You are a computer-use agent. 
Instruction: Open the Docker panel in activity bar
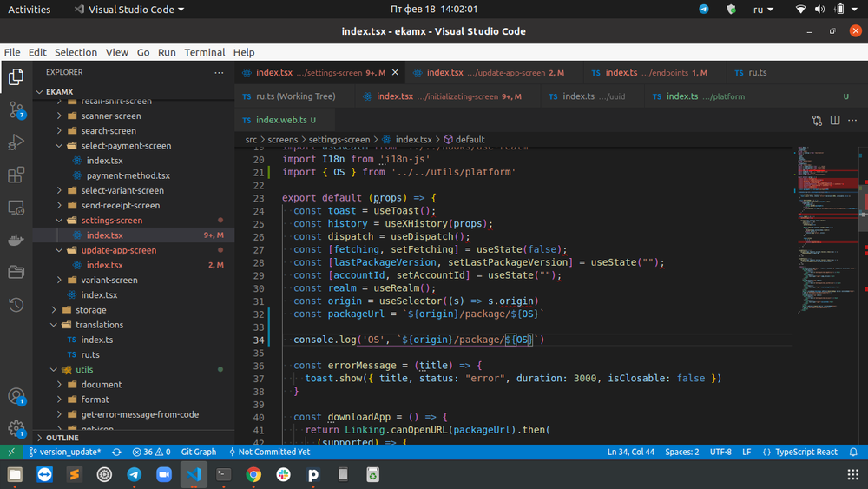tap(16, 240)
